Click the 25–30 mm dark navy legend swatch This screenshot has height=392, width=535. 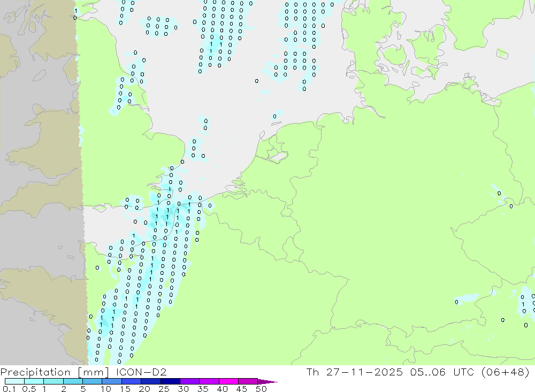click(170, 381)
